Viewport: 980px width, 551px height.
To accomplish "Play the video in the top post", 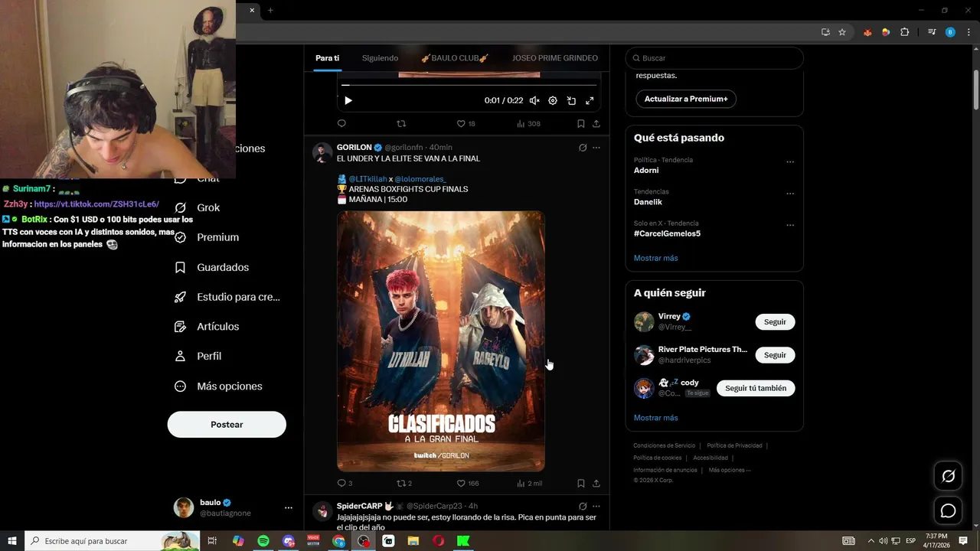I will (348, 100).
